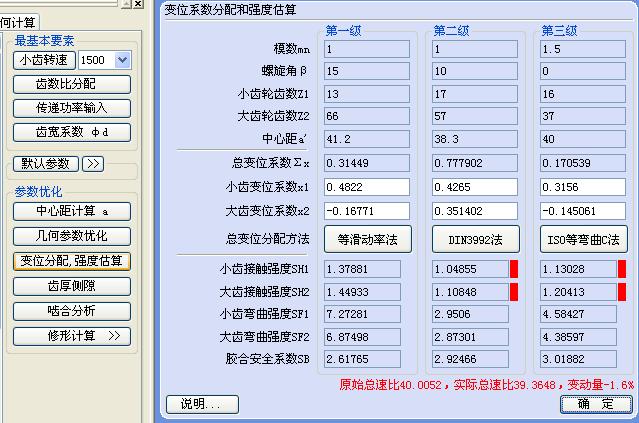The width and height of the screenshot is (639, 423).
Task: Open 中心距计算 a
Action: pos(72,212)
